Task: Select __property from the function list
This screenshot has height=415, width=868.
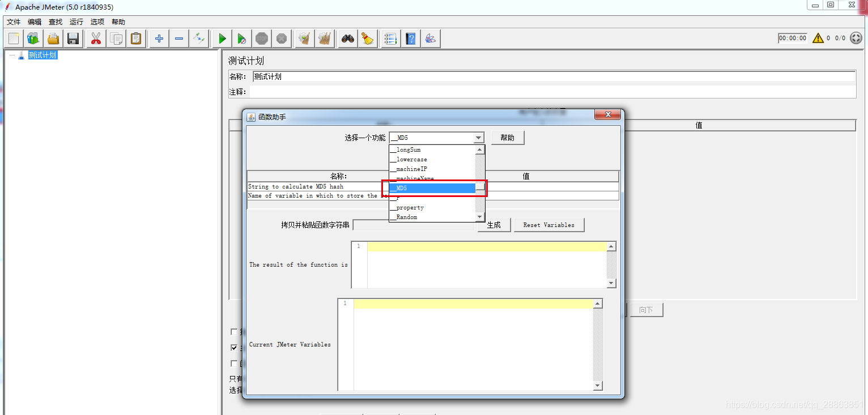Action: click(x=432, y=208)
